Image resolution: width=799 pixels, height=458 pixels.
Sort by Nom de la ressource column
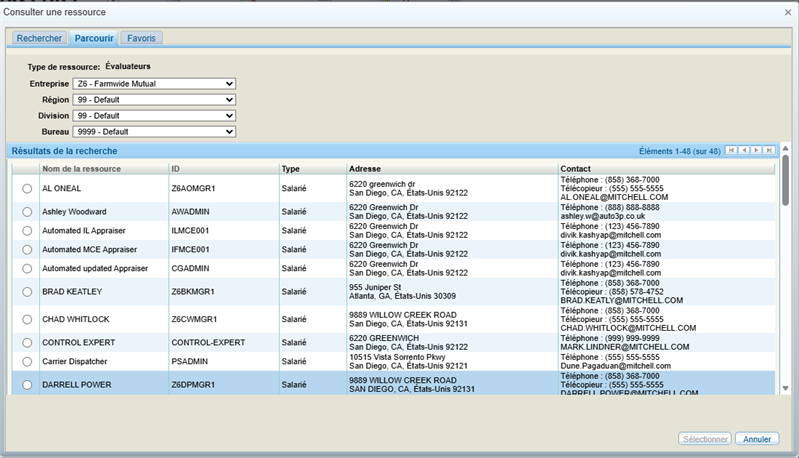(81, 169)
